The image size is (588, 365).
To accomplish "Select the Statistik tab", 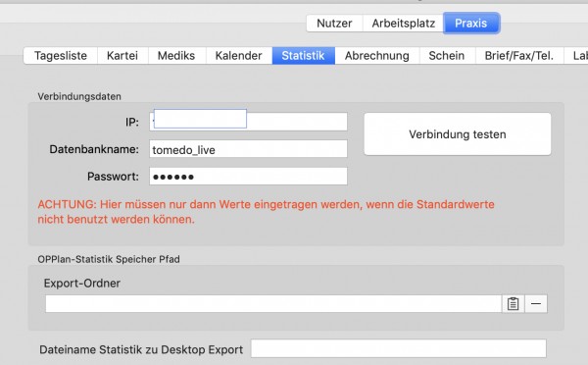I will tap(303, 56).
